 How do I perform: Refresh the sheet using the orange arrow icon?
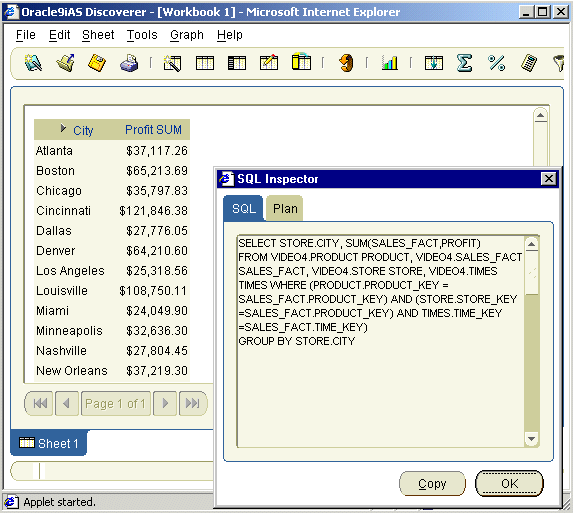346,63
